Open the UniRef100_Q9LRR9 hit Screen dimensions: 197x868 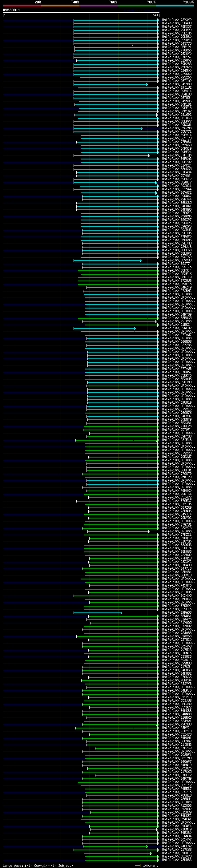(177, 30)
